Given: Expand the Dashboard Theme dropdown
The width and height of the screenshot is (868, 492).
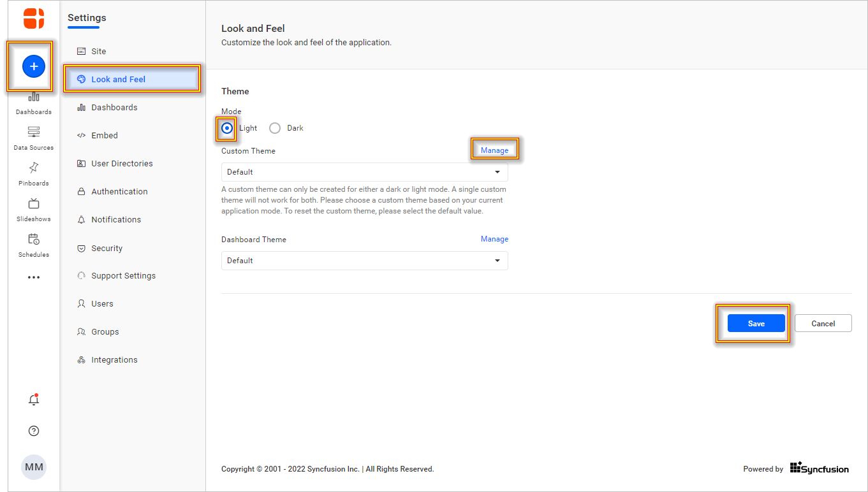Looking at the screenshot, I should (364, 261).
